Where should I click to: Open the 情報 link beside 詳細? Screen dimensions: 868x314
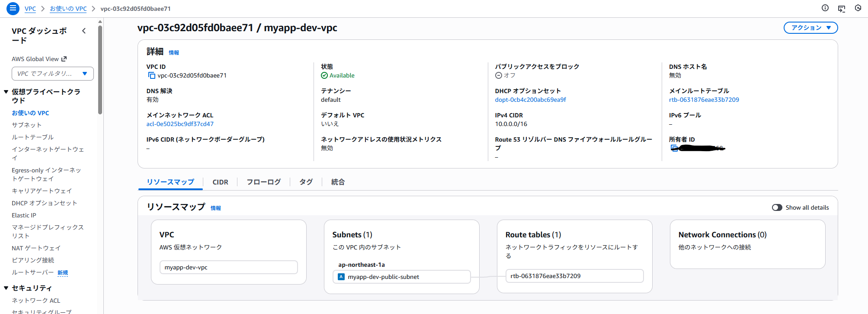pos(174,53)
